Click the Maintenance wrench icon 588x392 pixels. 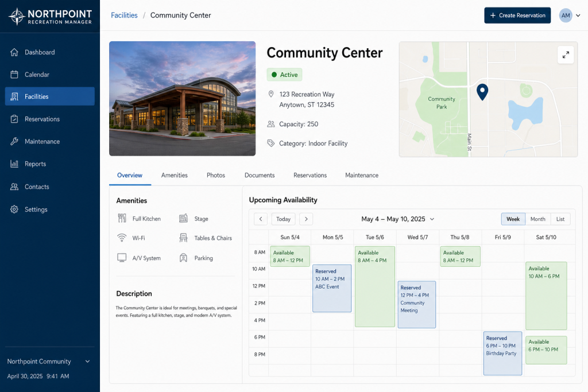(x=14, y=141)
